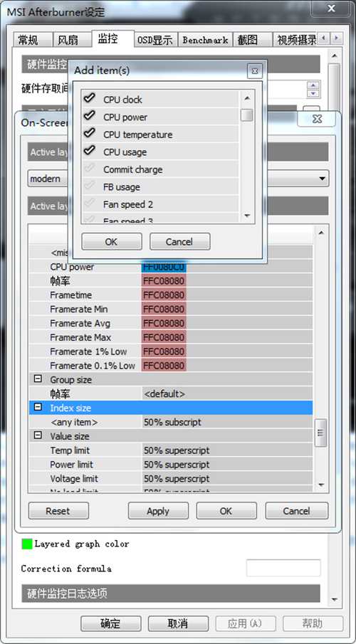Enable Fan speed 2 item
The image size is (356, 644).
click(x=89, y=204)
